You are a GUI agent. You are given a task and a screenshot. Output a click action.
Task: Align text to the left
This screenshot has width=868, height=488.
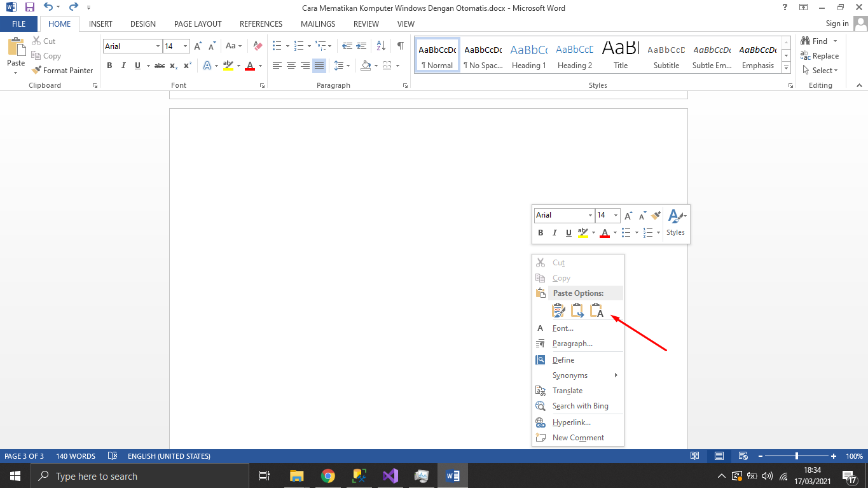click(x=277, y=66)
